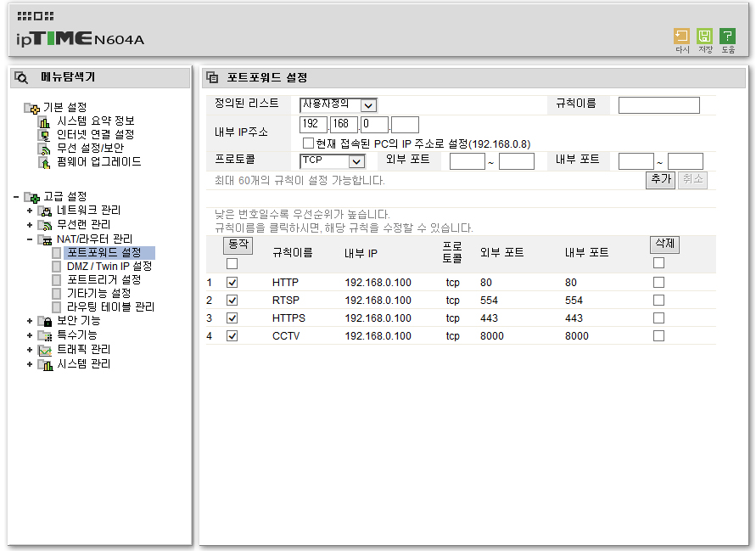Focus the last IP octet field

[x=405, y=125]
